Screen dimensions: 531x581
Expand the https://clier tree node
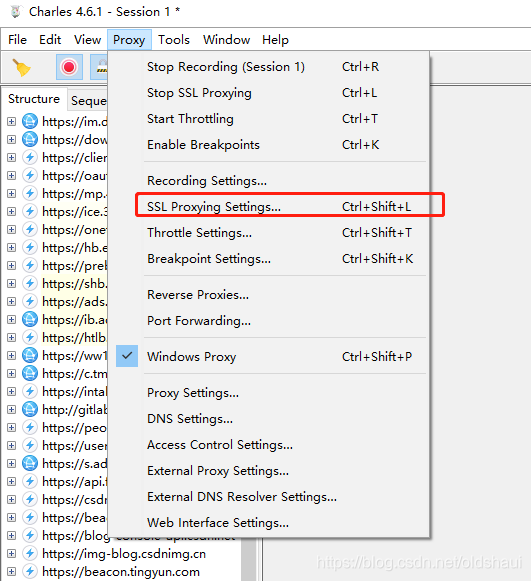(x=11, y=157)
